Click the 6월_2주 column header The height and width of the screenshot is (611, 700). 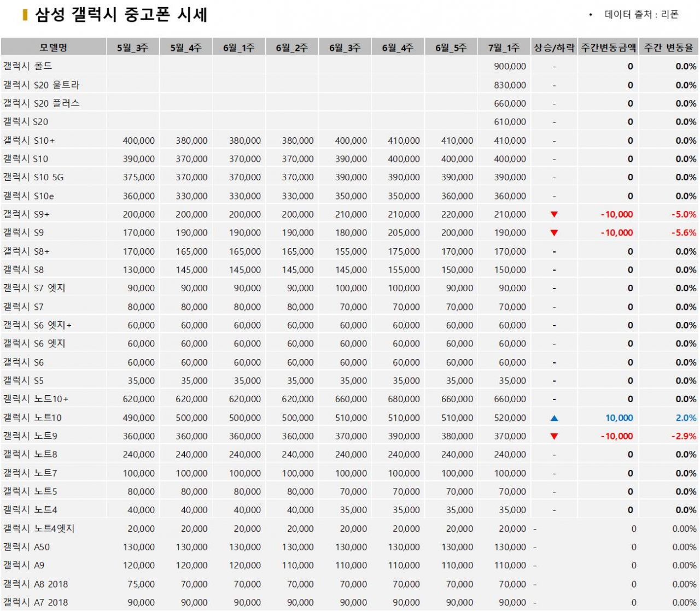coord(292,48)
